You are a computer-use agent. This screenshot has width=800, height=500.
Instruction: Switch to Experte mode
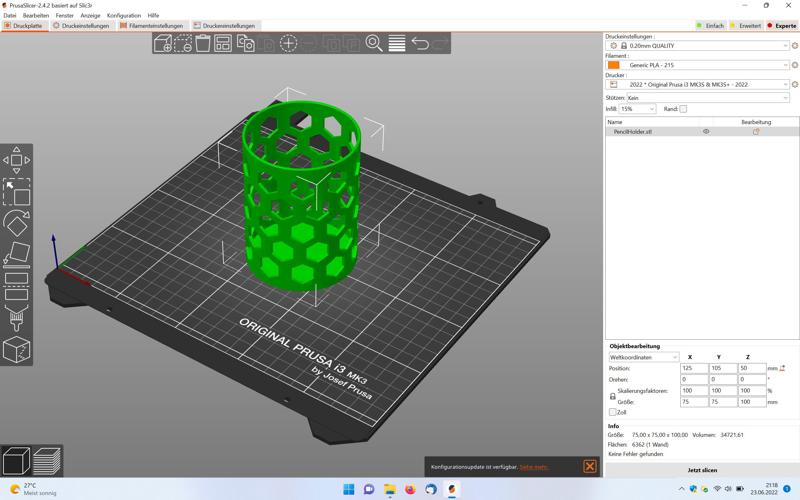(x=782, y=26)
